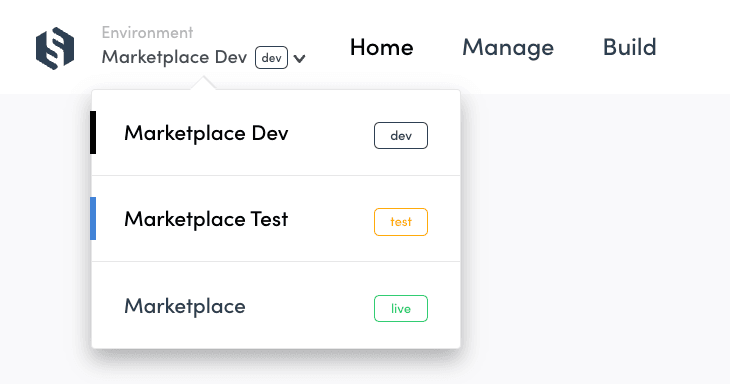Click the Environment label text
This screenshot has height=384, width=730.
click(147, 33)
